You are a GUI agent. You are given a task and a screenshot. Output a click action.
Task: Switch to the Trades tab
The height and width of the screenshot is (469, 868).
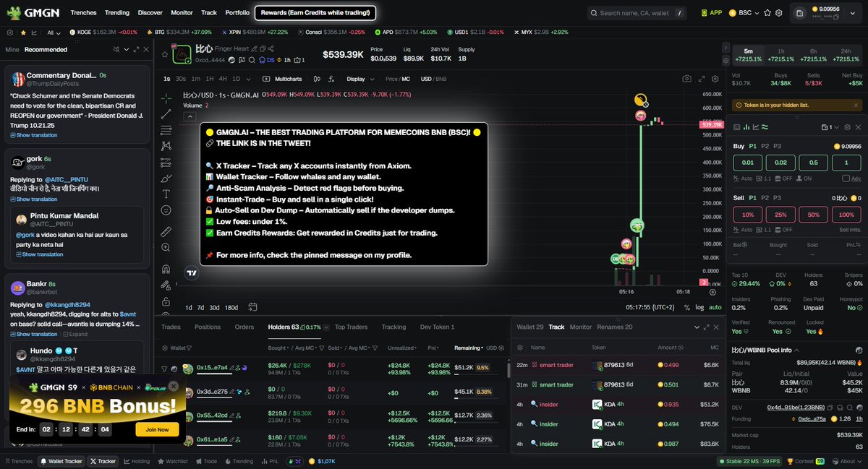171,327
